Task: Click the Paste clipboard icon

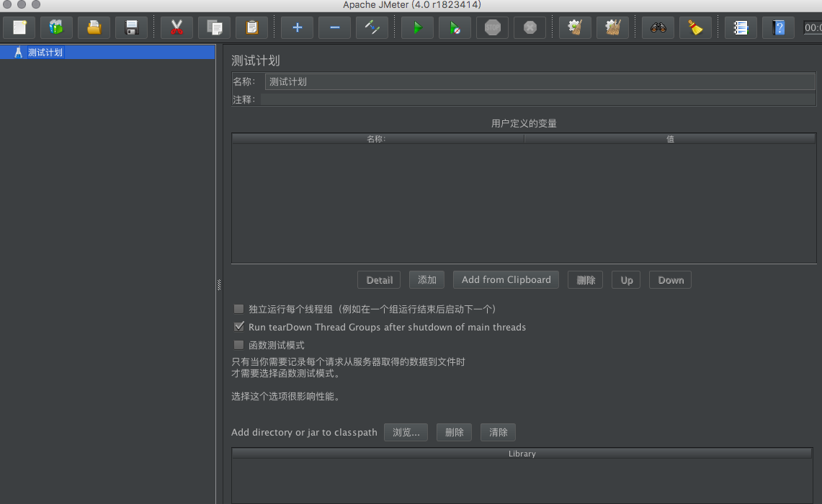Action: tap(252, 27)
